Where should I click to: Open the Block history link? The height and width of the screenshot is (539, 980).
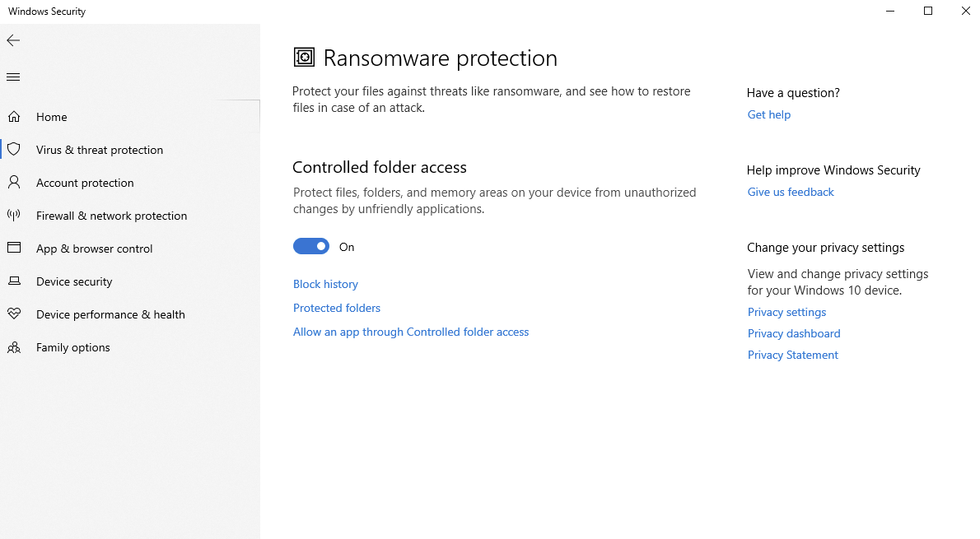(325, 284)
